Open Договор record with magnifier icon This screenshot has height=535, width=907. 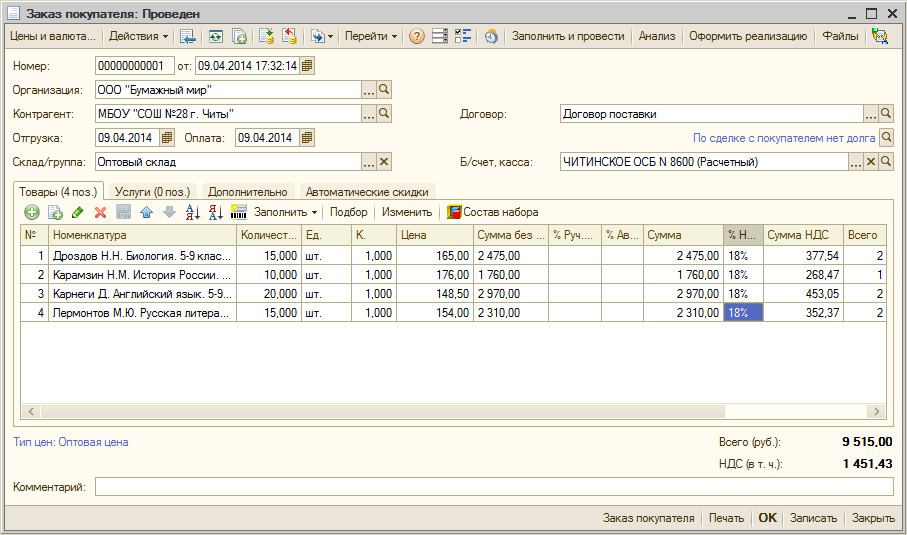(886, 114)
